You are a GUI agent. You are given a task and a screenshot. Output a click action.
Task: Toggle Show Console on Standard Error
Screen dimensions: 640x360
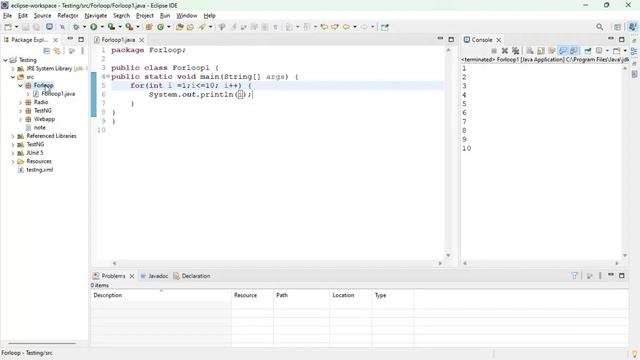point(573,51)
